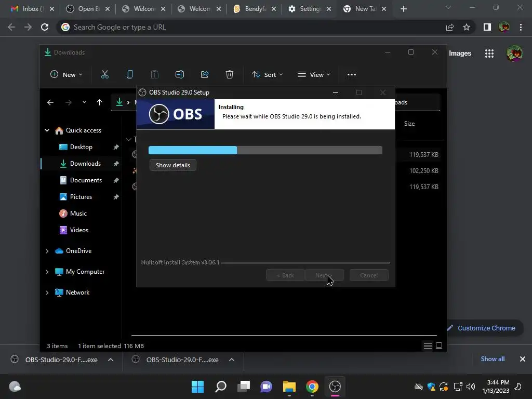532x399 pixels.
Task: Click Show all downloads in Chrome
Action: pos(493,359)
